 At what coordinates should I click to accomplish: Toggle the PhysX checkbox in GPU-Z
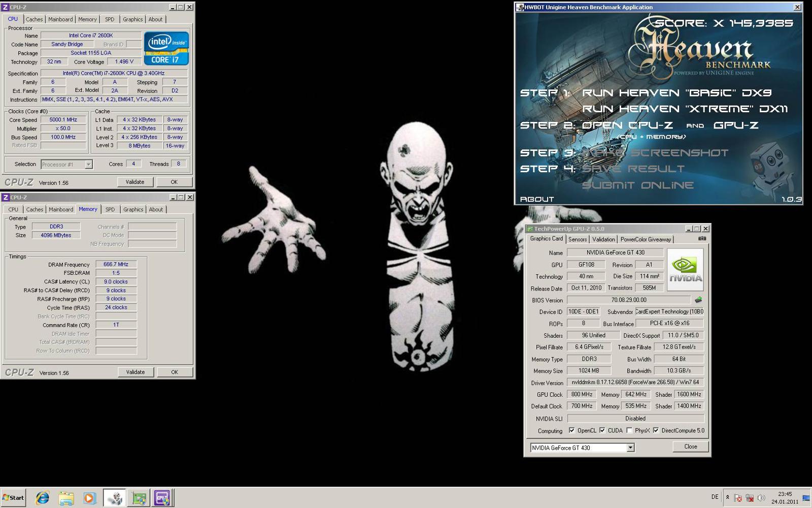[x=629, y=430]
